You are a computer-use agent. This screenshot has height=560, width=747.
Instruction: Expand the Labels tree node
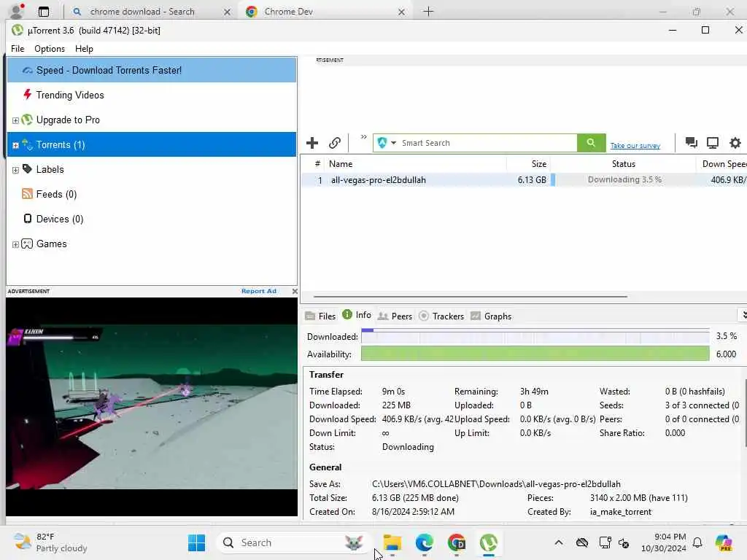point(15,170)
